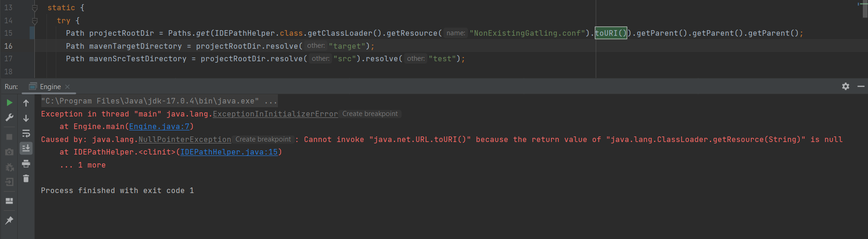
Task: Click the Dump Threads camera icon
Action: (x=9, y=152)
